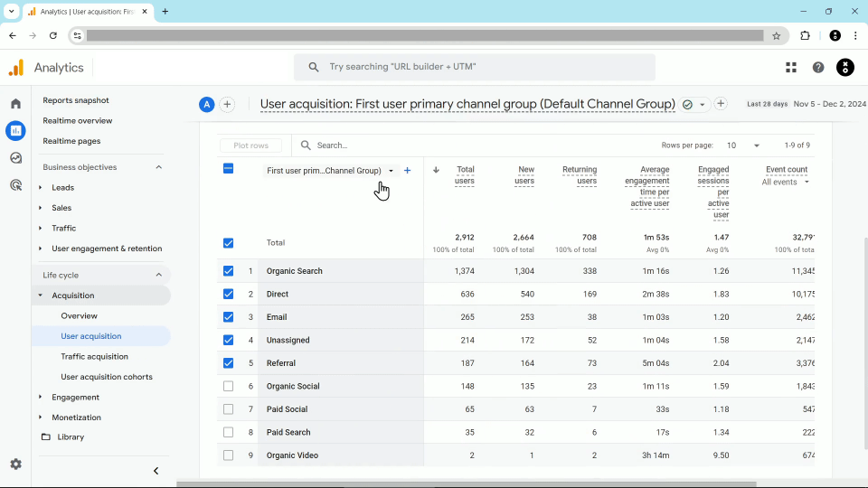Open the Help question mark icon

pyautogui.click(x=818, y=68)
